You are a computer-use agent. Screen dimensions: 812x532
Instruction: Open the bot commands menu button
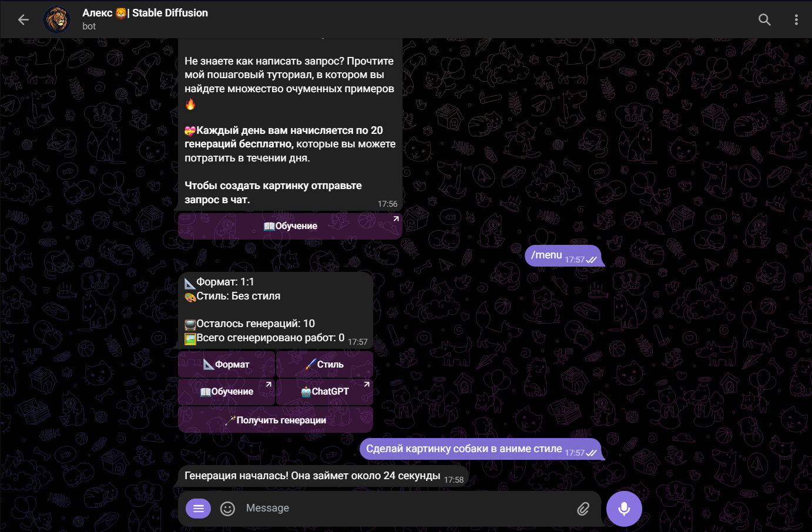199,509
